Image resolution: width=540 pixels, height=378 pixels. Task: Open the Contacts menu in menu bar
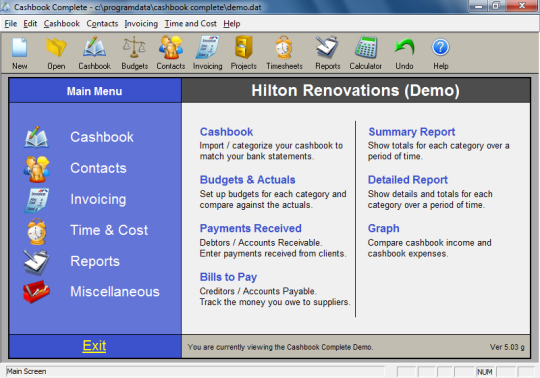pyautogui.click(x=102, y=24)
